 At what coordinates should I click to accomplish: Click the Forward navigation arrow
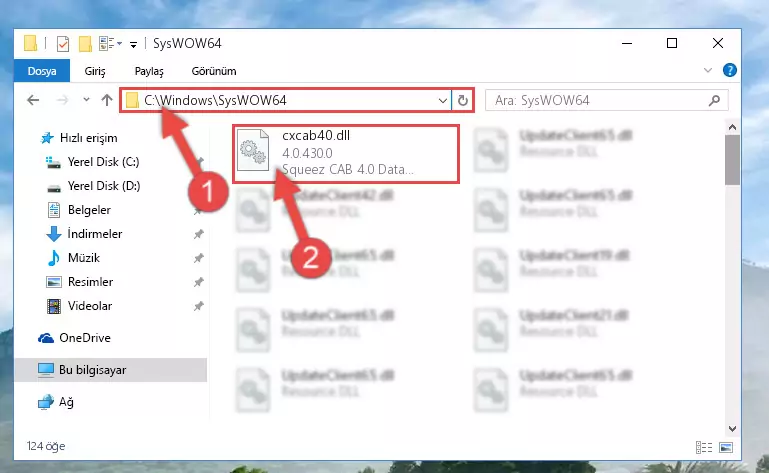click(x=62, y=100)
